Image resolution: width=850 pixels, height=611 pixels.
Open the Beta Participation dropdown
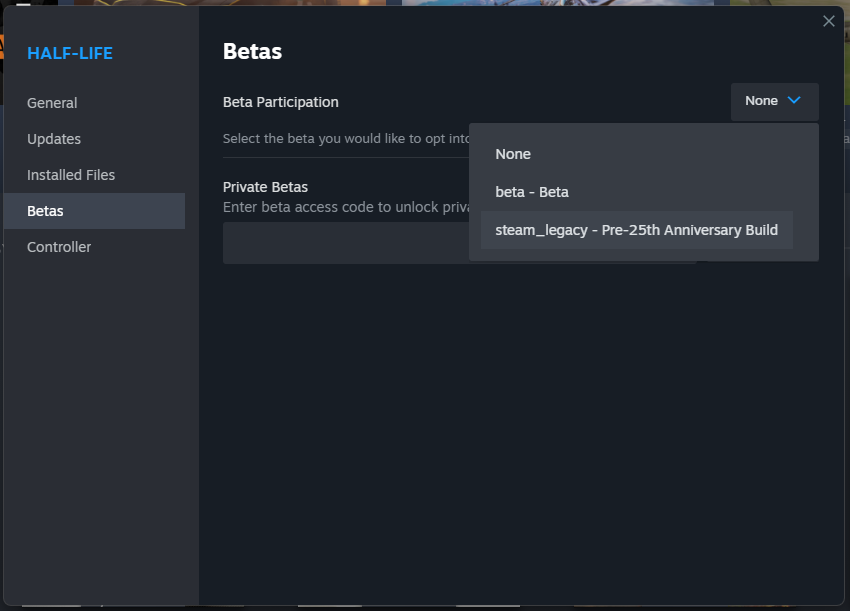(x=774, y=101)
